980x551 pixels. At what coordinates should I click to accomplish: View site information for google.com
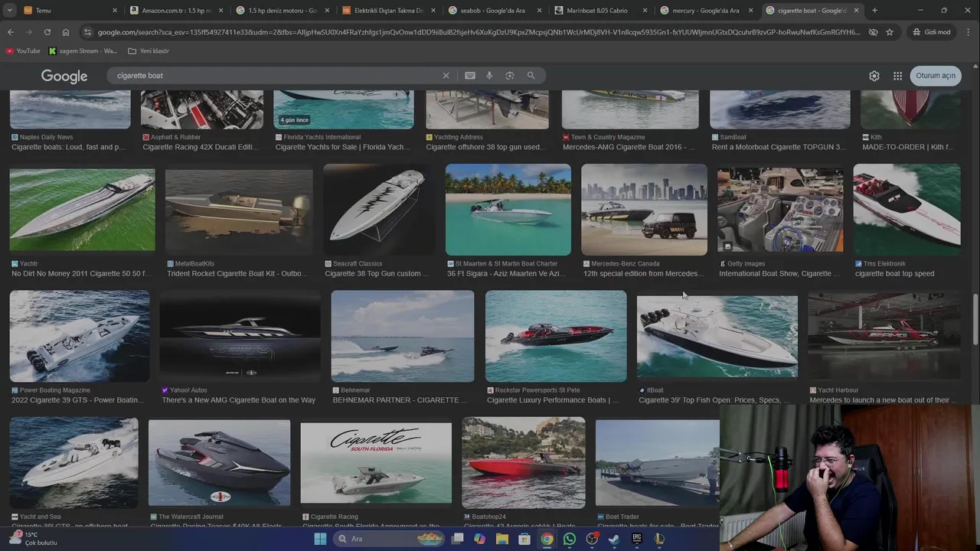click(87, 32)
